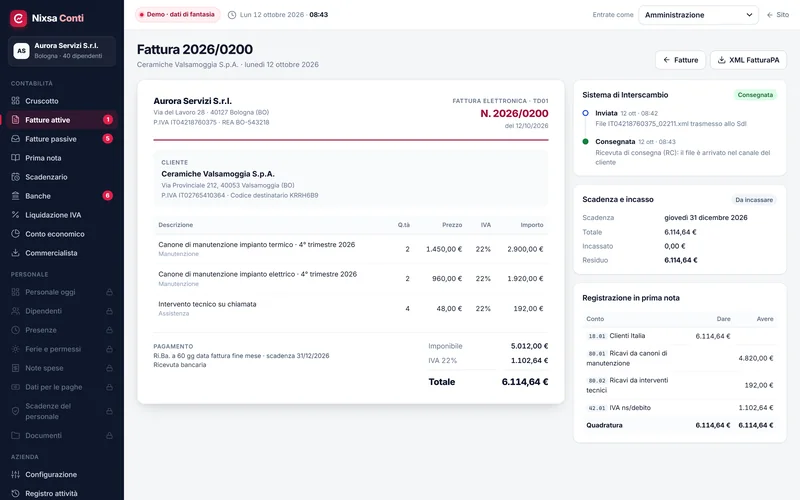
Task: Click the Inviata timeline step marker
Action: tap(585, 113)
